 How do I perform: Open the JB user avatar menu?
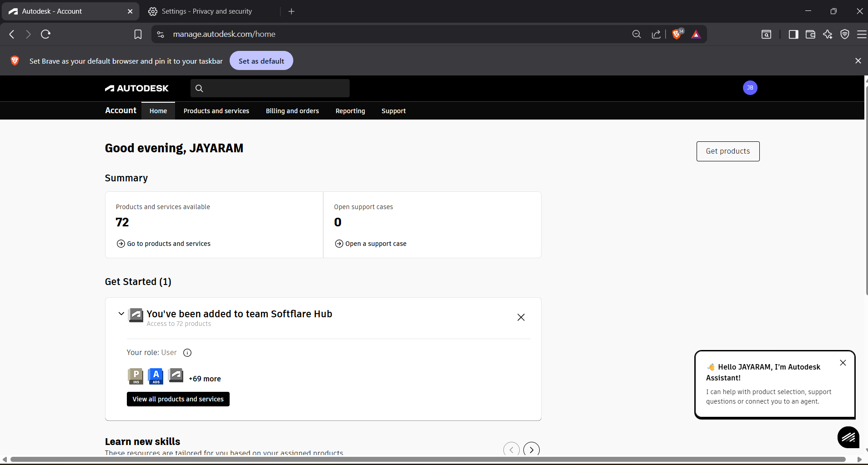click(x=750, y=88)
